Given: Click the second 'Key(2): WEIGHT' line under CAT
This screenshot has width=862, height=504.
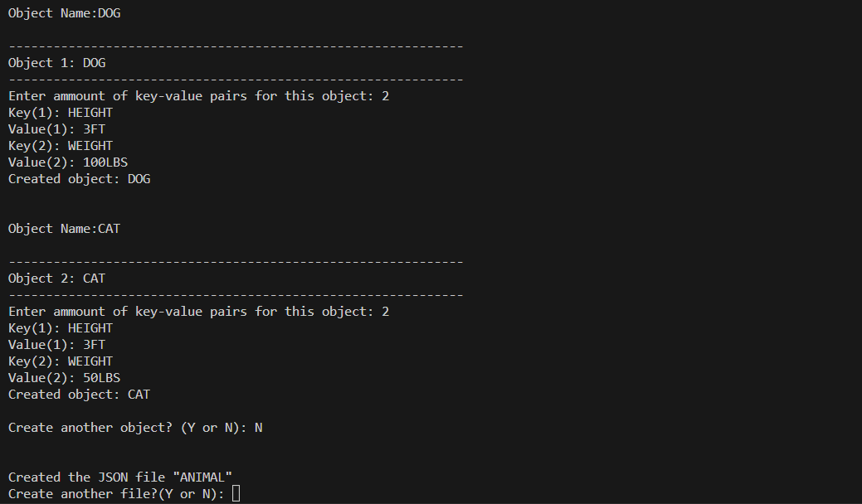Looking at the screenshot, I should pos(61,361).
